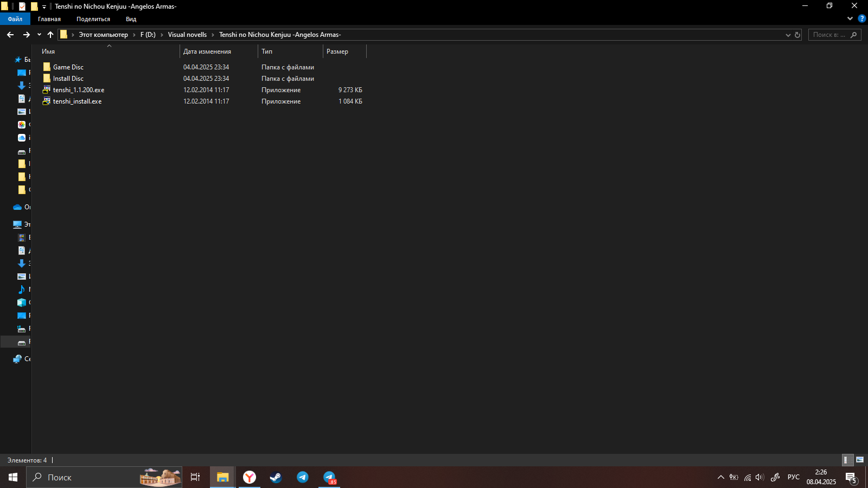Screen dimensions: 868x488
Task: Sort by the Размер column header
Action: (344, 52)
